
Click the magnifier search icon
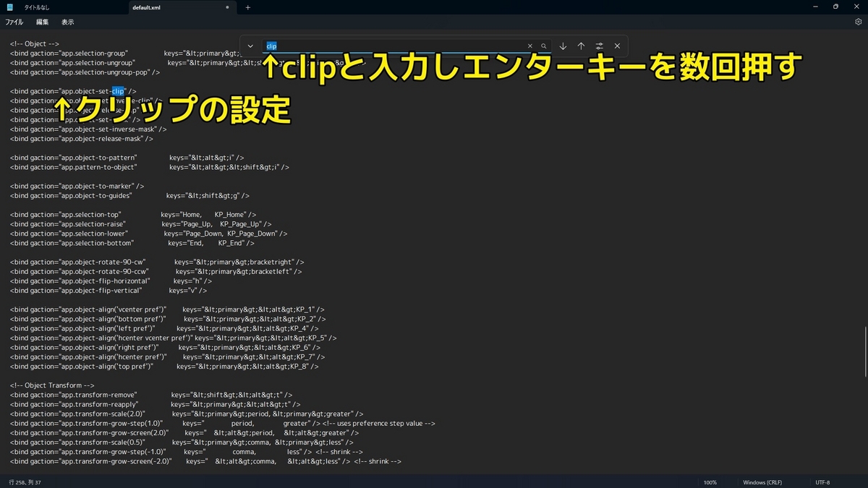(x=544, y=46)
